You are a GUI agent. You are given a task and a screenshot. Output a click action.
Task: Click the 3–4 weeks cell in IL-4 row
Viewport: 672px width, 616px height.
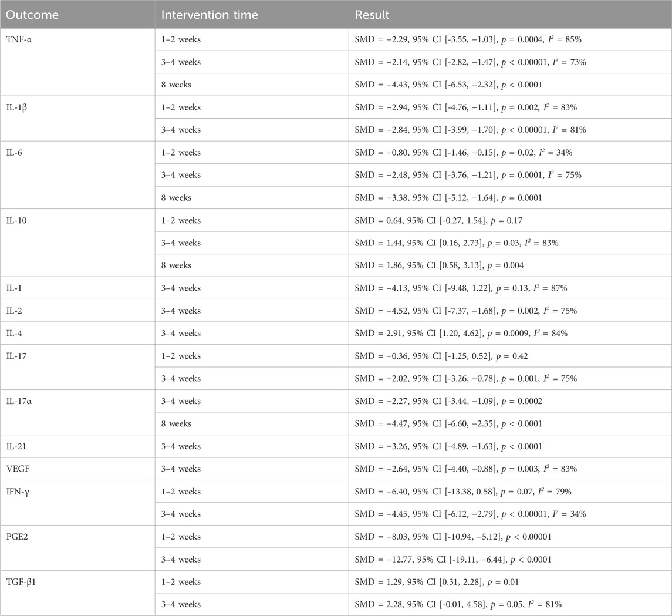pos(252,333)
